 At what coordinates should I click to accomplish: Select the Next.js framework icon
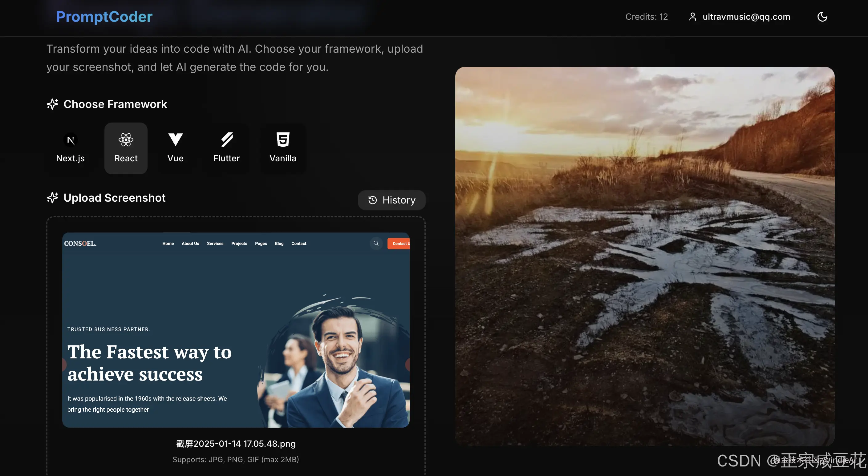(x=71, y=140)
